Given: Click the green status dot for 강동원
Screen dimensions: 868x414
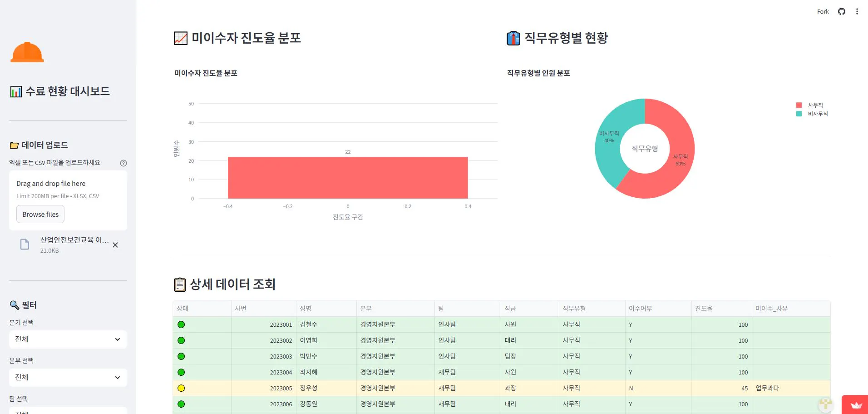Looking at the screenshot, I should point(181,404).
